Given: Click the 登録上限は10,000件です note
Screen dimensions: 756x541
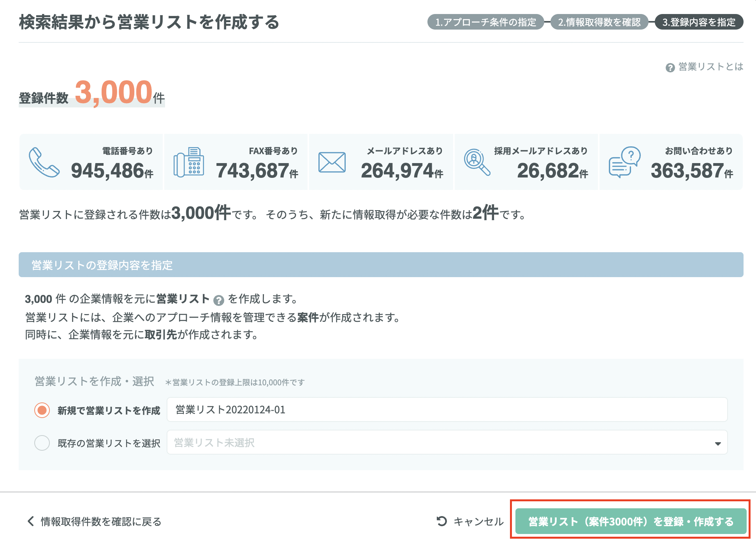Looking at the screenshot, I should point(235,382).
